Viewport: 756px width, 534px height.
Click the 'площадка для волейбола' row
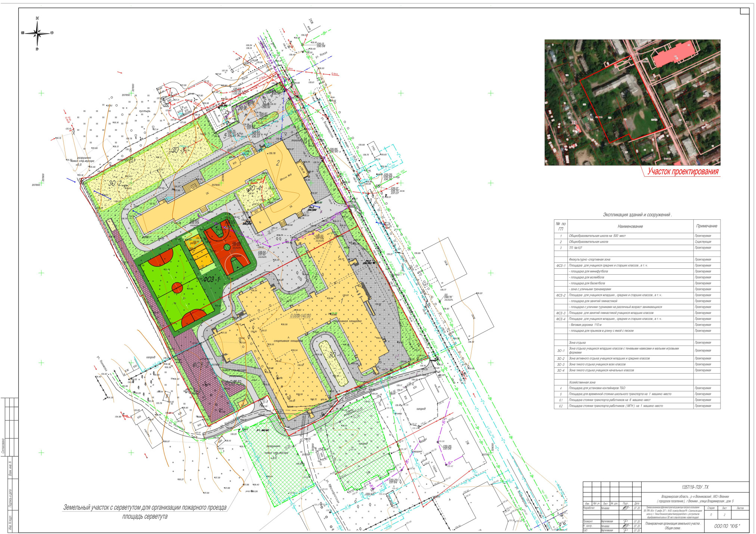click(637, 277)
